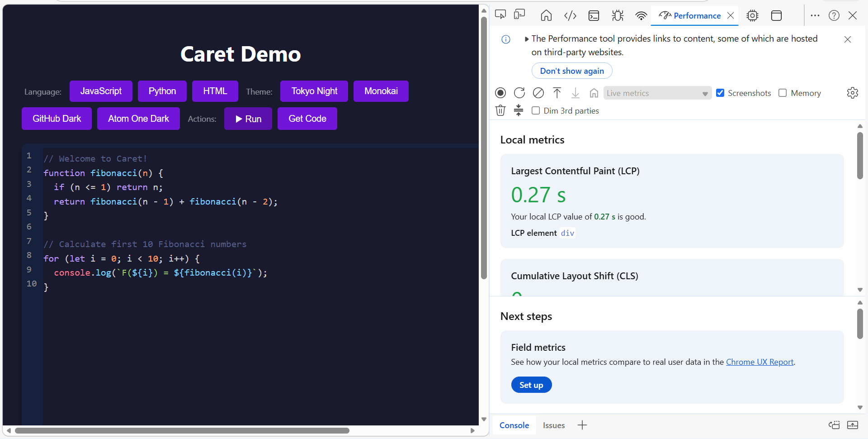Switch to the Issues tab

(554, 425)
